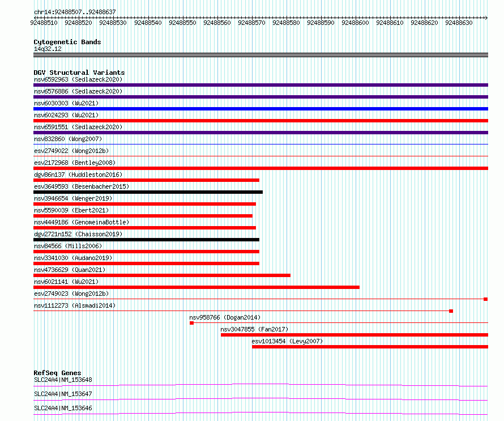Screen dimensions: 504x421
Task: Click ruler position 92488600
Action: tap(355, 23)
